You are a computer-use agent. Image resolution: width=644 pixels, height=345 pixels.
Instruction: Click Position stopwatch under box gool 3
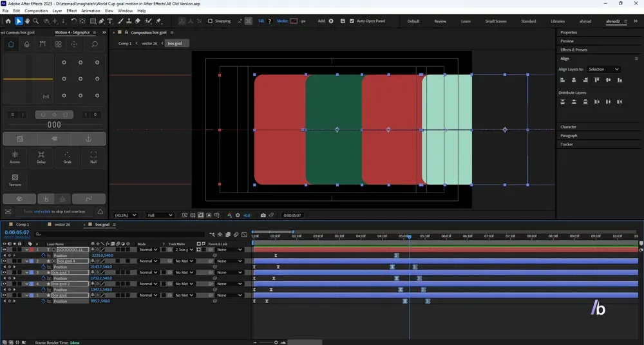coord(44,278)
